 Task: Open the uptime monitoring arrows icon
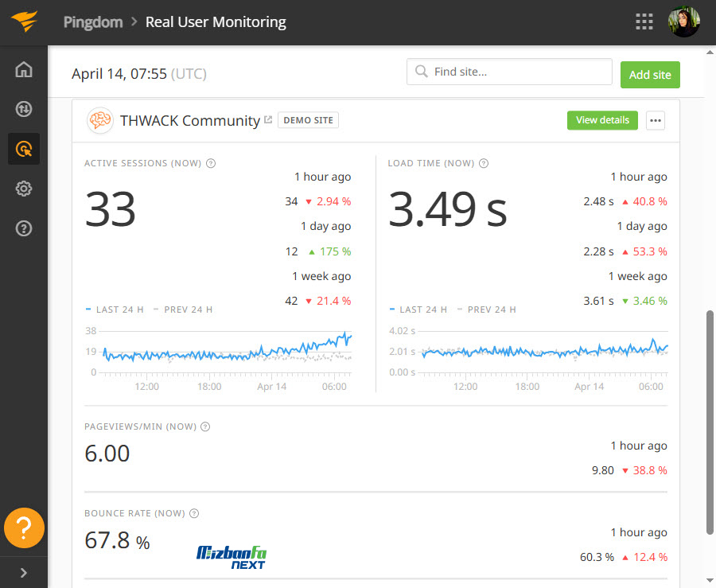(x=24, y=109)
